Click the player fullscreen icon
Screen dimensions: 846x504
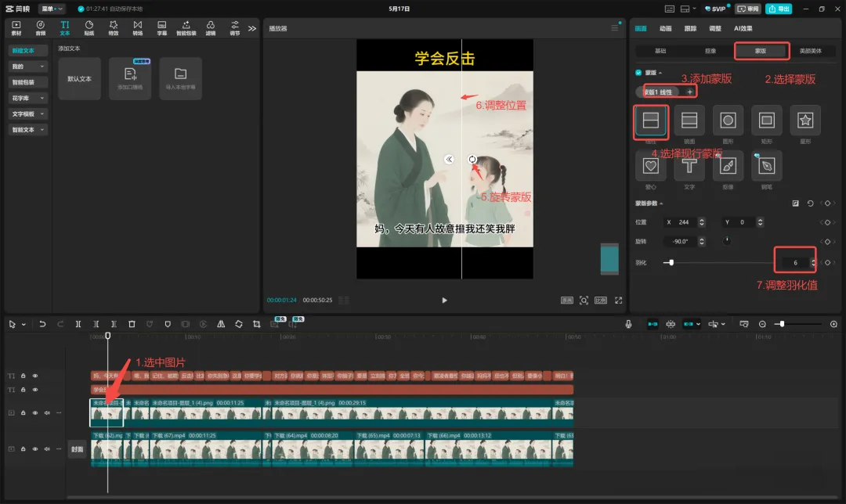pos(618,301)
